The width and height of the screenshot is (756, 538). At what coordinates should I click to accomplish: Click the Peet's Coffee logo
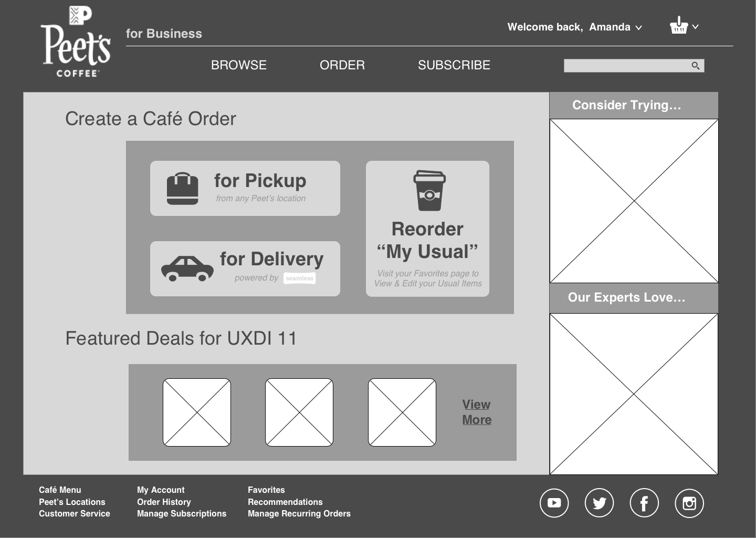[76, 41]
